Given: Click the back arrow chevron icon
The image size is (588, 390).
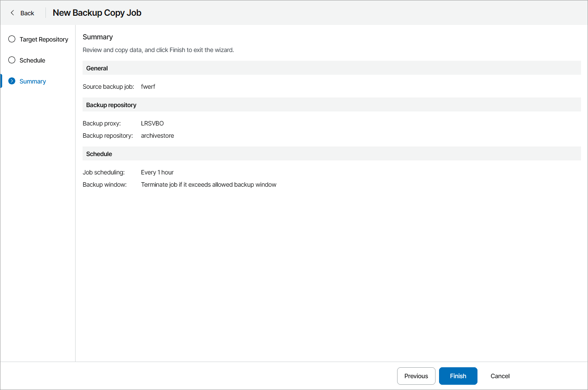Looking at the screenshot, I should (12, 13).
